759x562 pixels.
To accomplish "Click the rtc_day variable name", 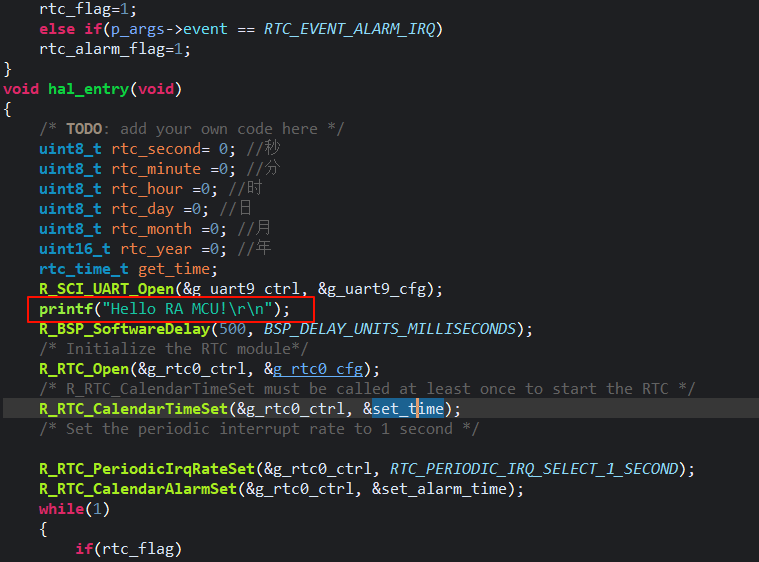I will [x=142, y=209].
